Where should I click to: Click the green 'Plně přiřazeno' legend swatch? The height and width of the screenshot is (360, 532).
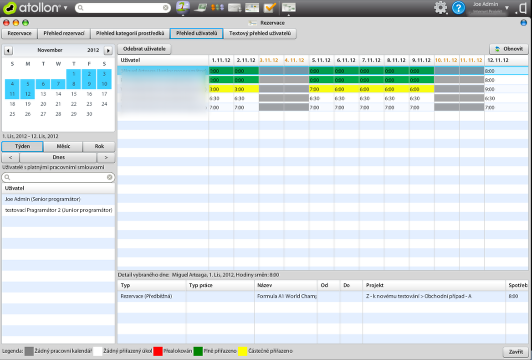[198, 351]
